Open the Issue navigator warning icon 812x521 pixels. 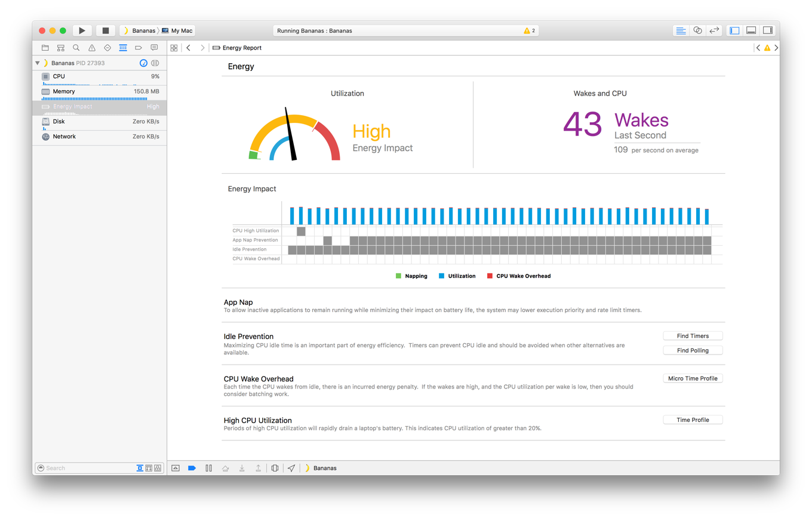pos(91,48)
